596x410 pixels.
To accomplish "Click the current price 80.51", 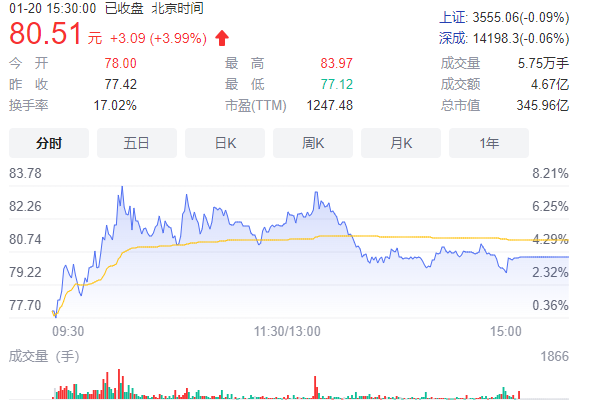I will click(x=46, y=33).
